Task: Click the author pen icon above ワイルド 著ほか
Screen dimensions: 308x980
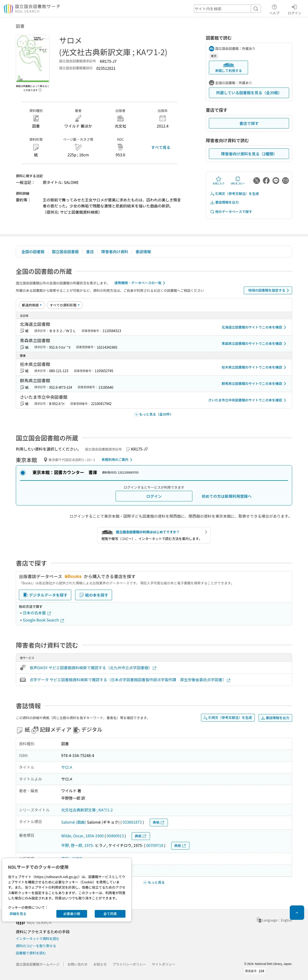Action: [78, 118]
